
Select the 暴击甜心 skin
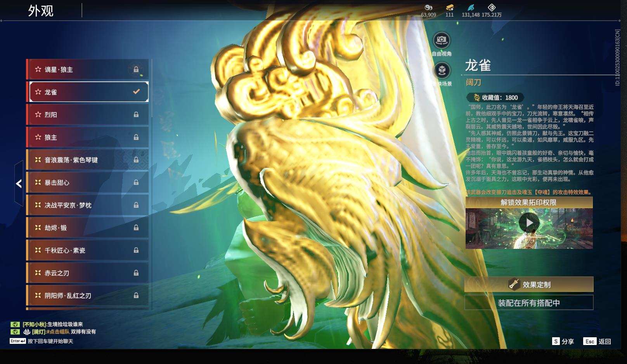88,182
